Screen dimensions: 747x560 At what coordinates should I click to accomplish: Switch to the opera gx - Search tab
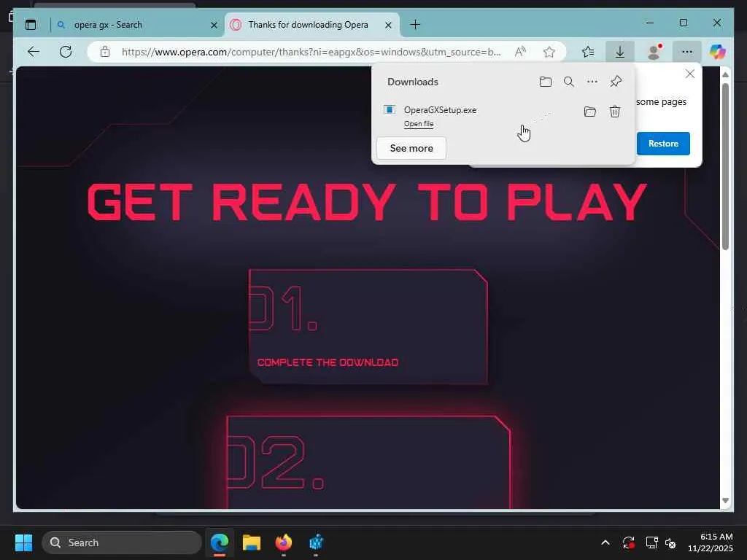(x=138, y=25)
